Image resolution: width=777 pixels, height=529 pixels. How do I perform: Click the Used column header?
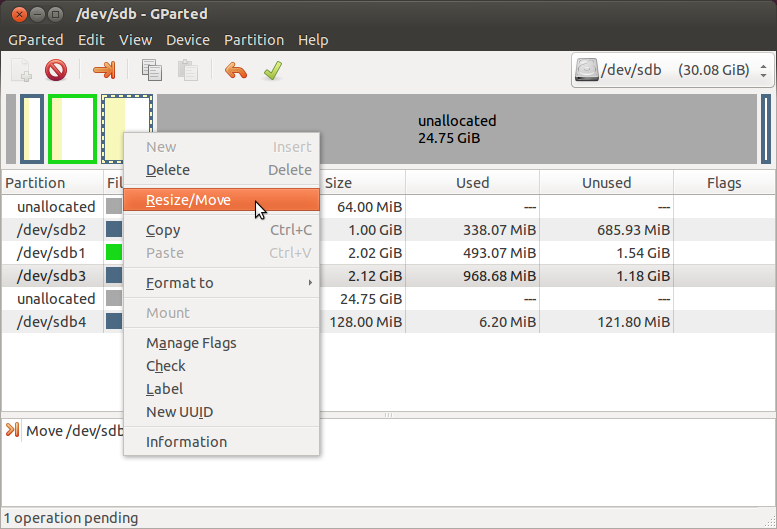(472, 183)
